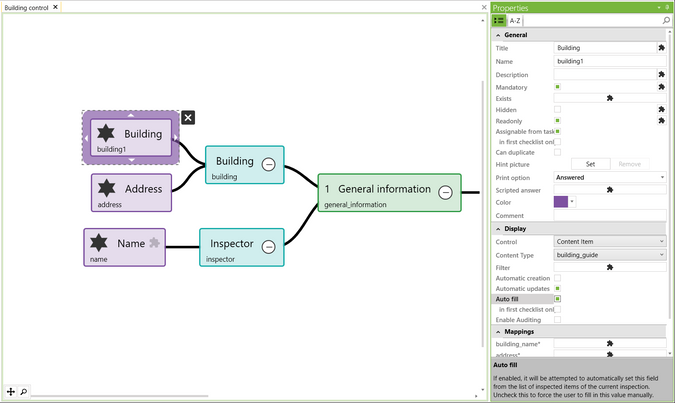This screenshot has height=403, width=675.
Task: Uncheck the Auto fill checkbox
Action: [x=558, y=298]
